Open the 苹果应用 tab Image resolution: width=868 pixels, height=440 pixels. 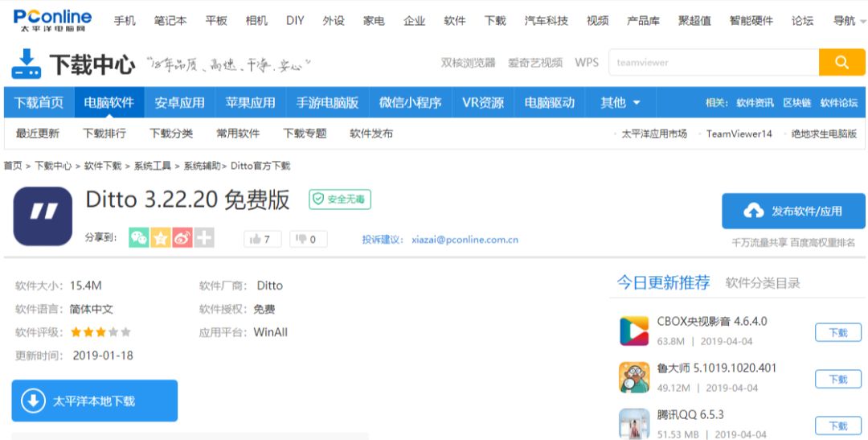pyautogui.click(x=250, y=102)
